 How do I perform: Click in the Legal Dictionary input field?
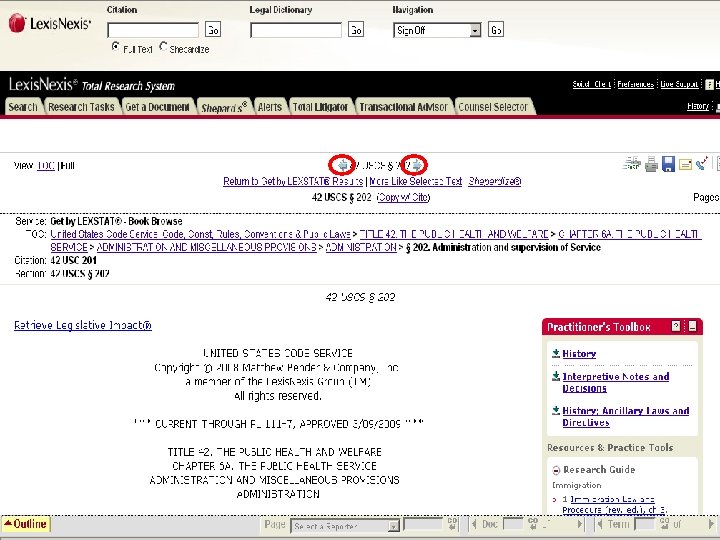pos(296,30)
